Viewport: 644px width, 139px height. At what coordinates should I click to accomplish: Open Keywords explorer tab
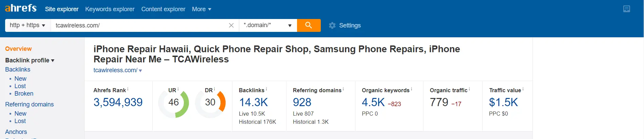pyautogui.click(x=110, y=9)
